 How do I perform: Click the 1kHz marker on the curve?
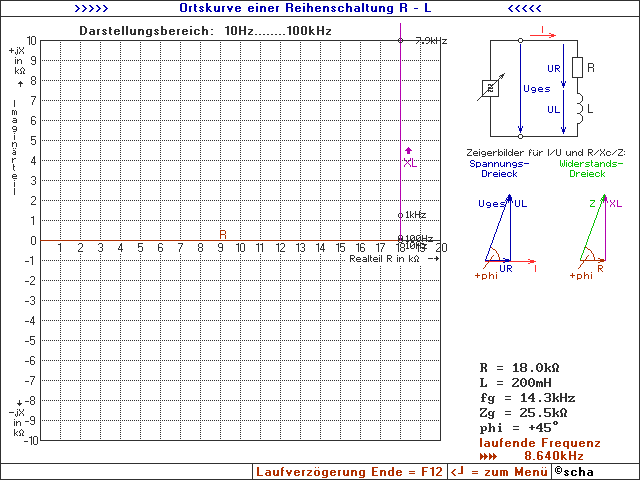pyautogui.click(x=401, y=215)
